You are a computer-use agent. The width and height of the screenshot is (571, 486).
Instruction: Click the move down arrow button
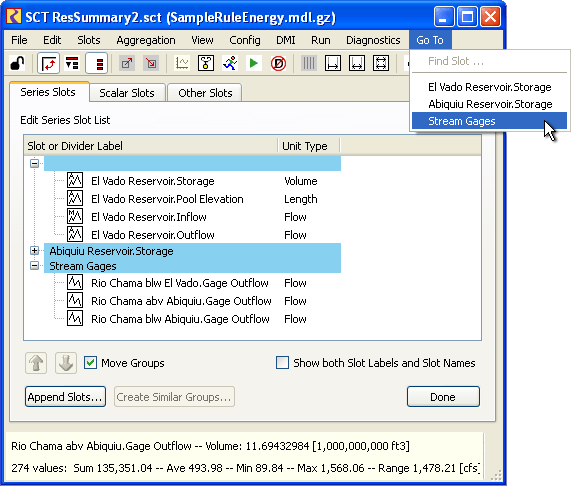pos(66,363)
